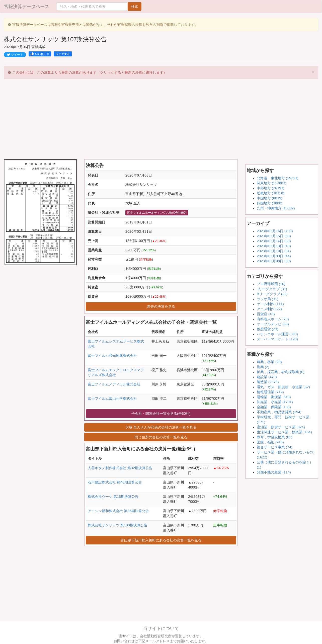Screen dimensions: 322x644
Task: Open プロ野球球団 (10) category
Action: point(271,284)
